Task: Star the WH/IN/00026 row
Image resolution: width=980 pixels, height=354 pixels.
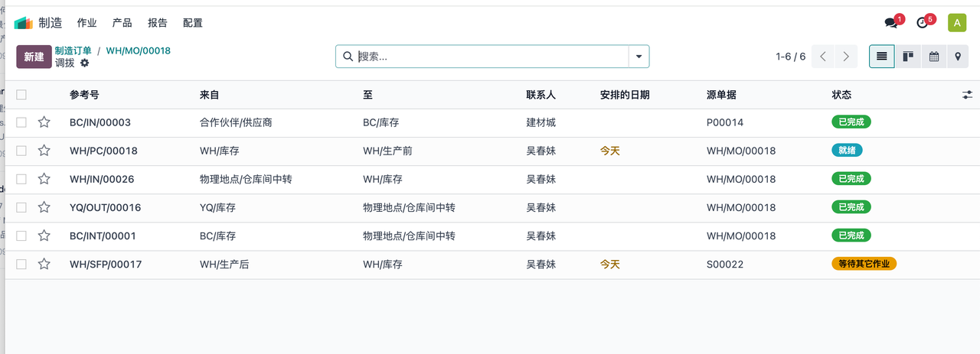Action: (44, 179)
